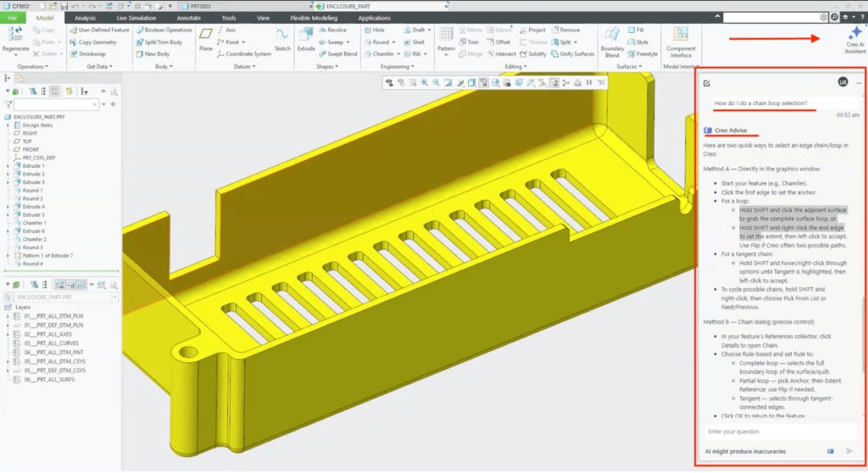Expand the Editing group menu
Image resolution: width=868 pixels, height=473 pixels.
point(515,66)
